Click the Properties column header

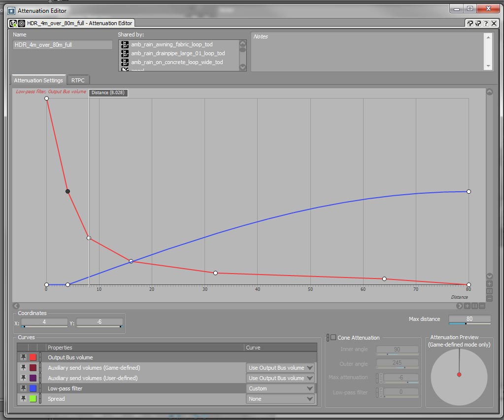pyautogui.click(x=145, y=348)
